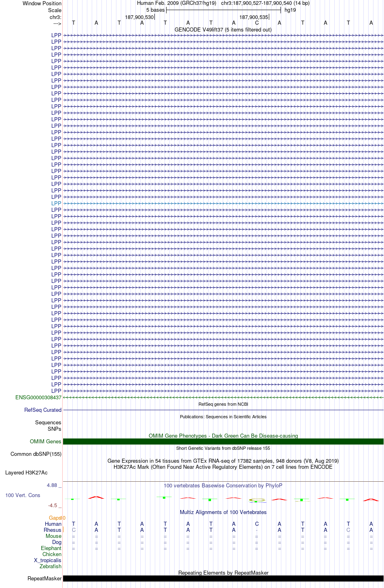Click the Sequences track label

click(48, 423)
